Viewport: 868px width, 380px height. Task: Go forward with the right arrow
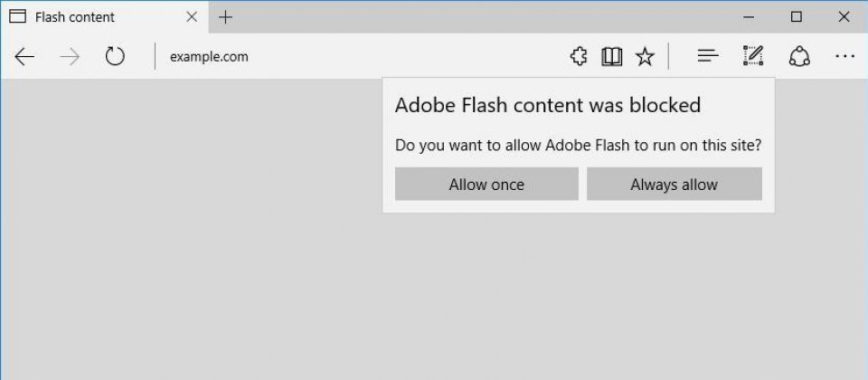click(70, 56)
